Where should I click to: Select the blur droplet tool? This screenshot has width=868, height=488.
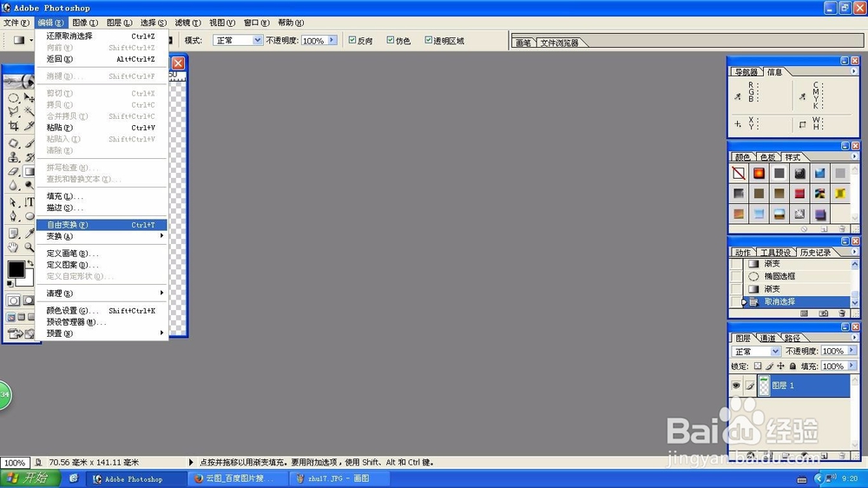click(x=13, y=186)
